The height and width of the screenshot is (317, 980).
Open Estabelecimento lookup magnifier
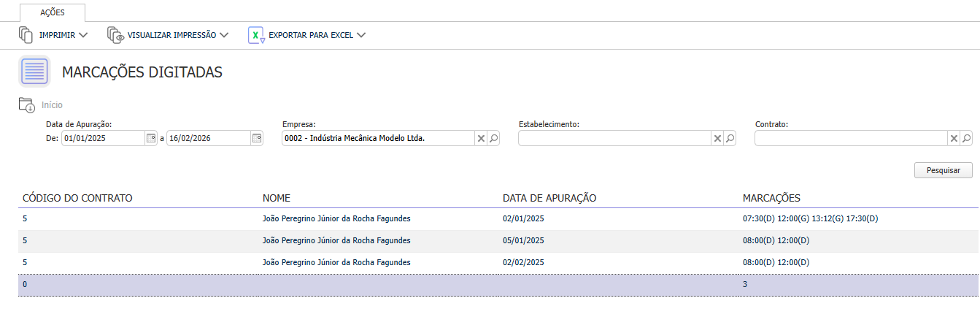[x=730, y=138]
